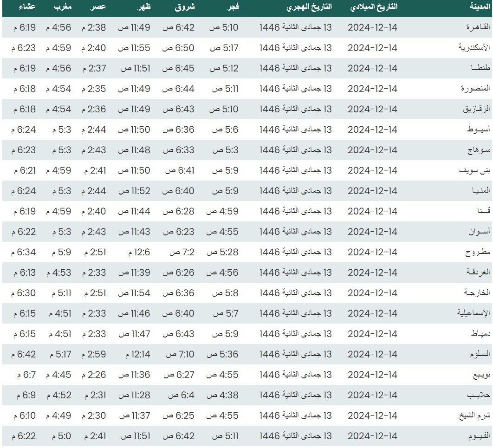Click the عشاء column header
The image size is (493, 448).
coord(27,7)
